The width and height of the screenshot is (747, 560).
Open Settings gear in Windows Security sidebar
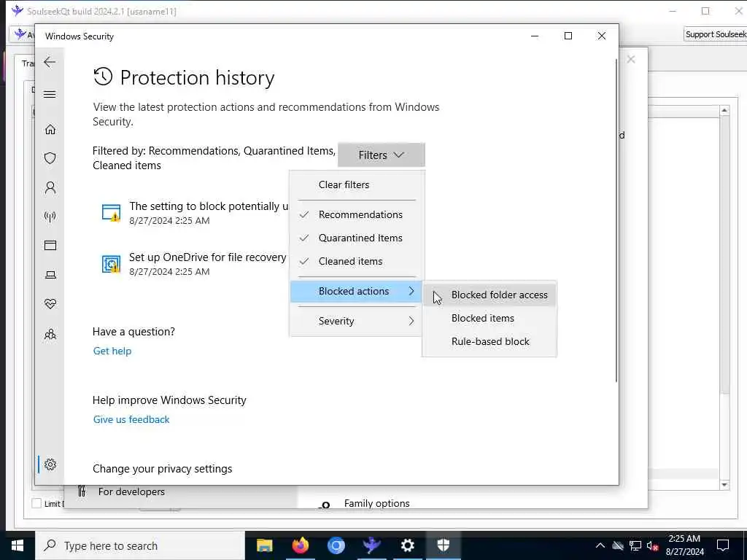coord(50,464)
